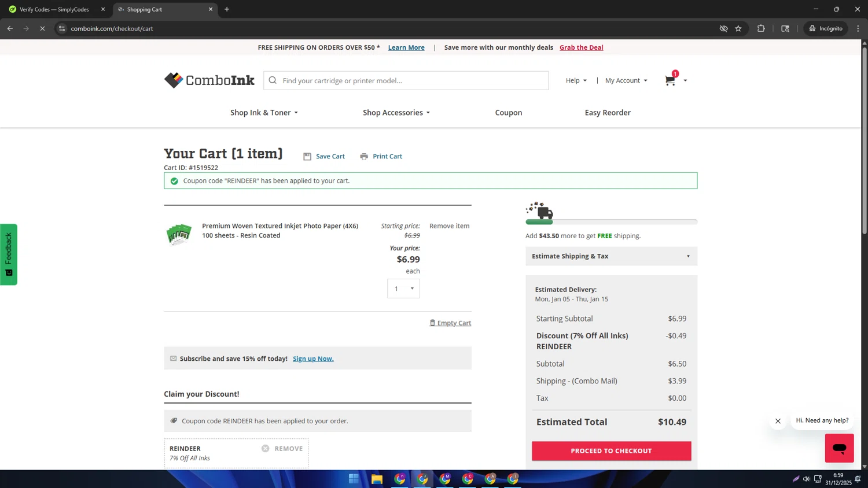The width and height of the screenshot is (868, 488).
Task: Expand Estimate Shipping & Tax
Action: [x=611, y=256]
